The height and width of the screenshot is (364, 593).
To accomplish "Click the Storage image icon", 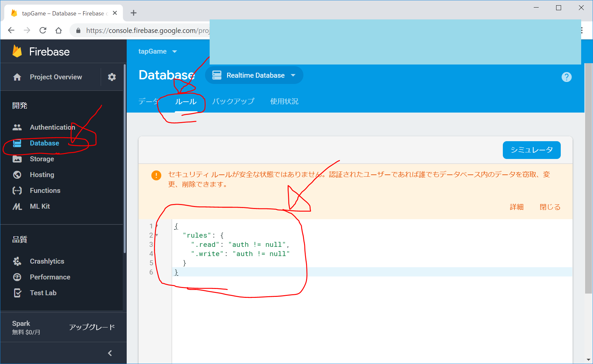I will pyautogui.click(x=17, y=159).
